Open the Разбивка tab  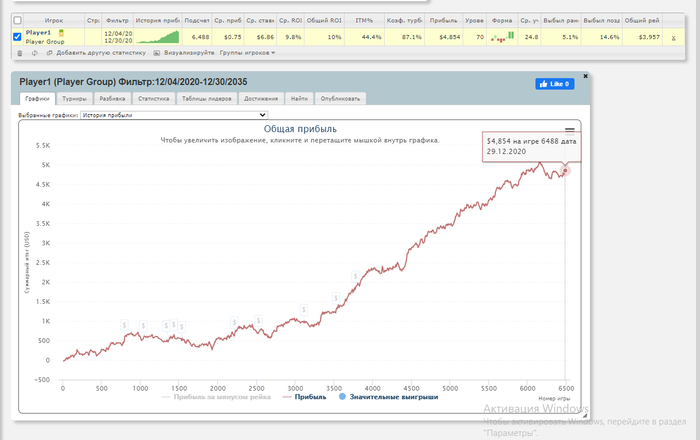(112, 99)
